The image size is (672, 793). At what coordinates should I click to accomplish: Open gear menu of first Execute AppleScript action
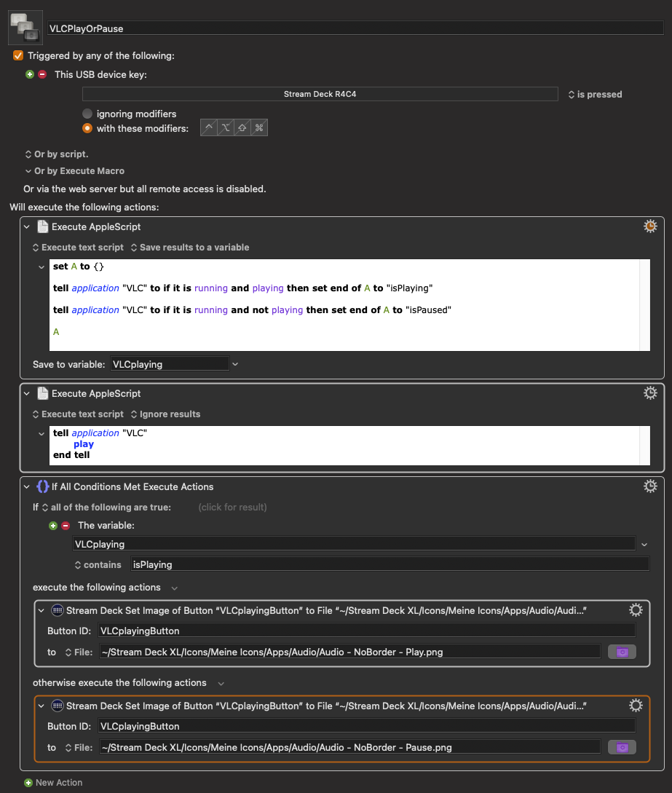pos(650,226)
